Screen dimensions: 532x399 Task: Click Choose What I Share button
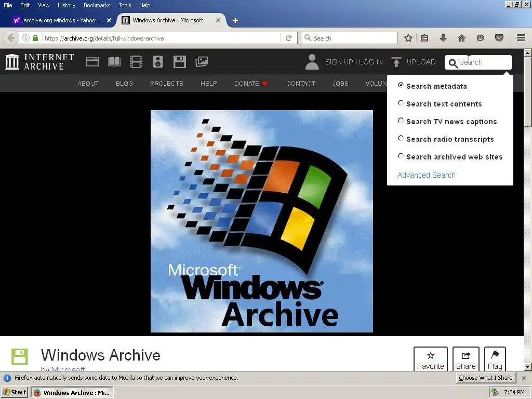click(486, 378)
